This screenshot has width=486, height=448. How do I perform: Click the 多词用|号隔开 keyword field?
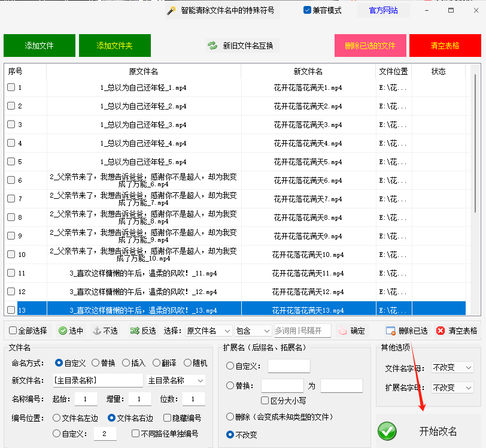click(x=302, y=331)
